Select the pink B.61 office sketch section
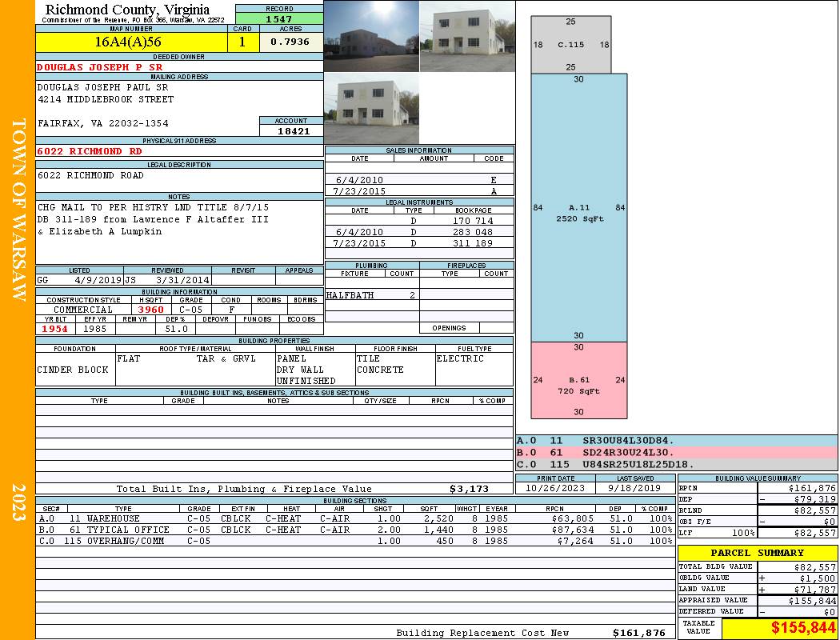 (x=578, y=380)
